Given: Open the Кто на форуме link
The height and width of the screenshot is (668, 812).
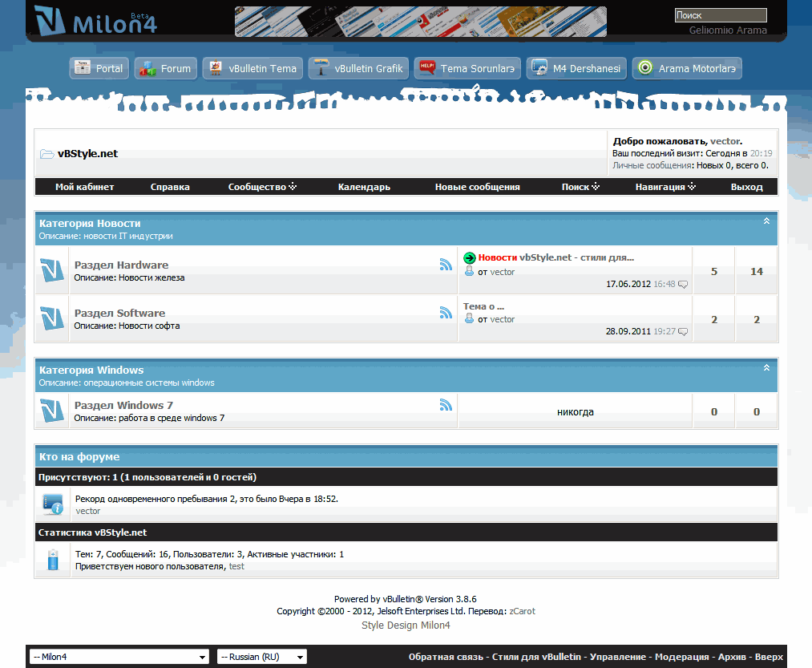Looking at the screenshot, I should (x=79, y=456).
